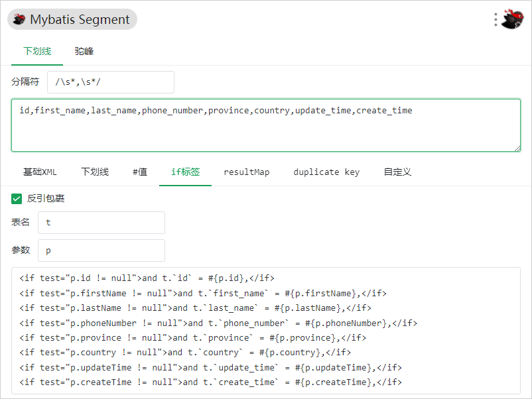Click the ninja logo in Mybatis Segment title
Screen dimensions: 532x399
[x=19, y=19]
